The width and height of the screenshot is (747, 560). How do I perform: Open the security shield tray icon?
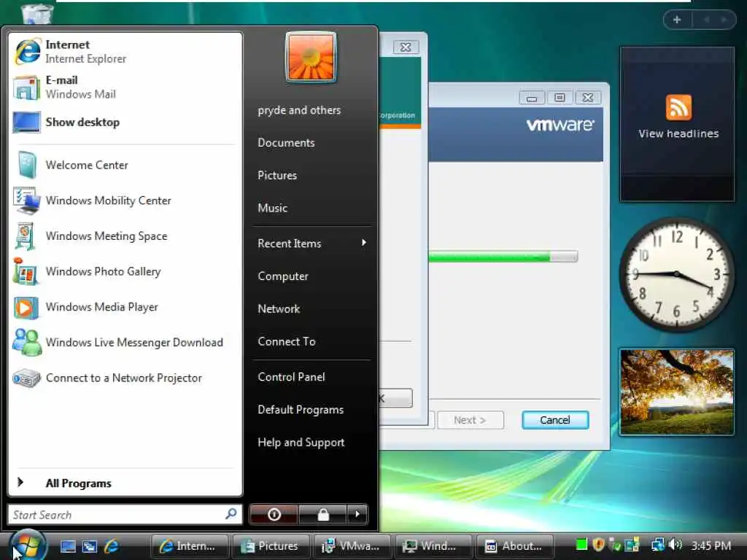[598, 544]
